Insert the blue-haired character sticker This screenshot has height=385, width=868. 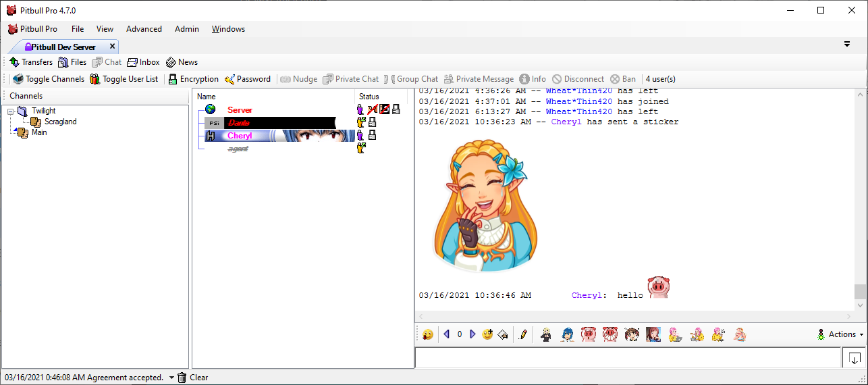[x=568, y=334]
